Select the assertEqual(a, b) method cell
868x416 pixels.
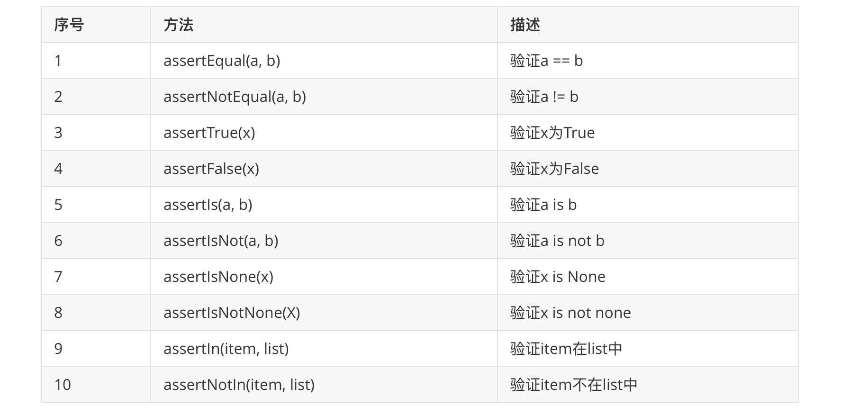click(x=222, y=61)
